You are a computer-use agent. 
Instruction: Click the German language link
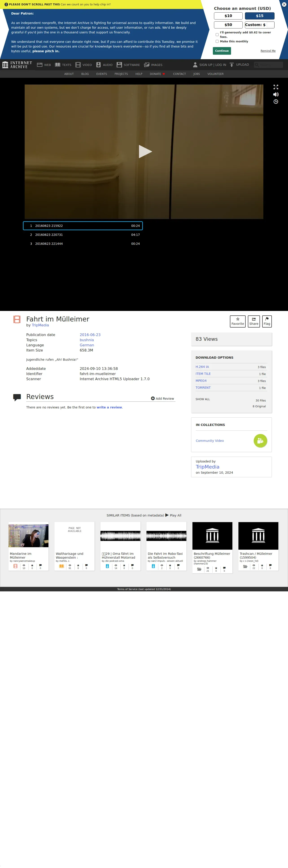(87, 345)
